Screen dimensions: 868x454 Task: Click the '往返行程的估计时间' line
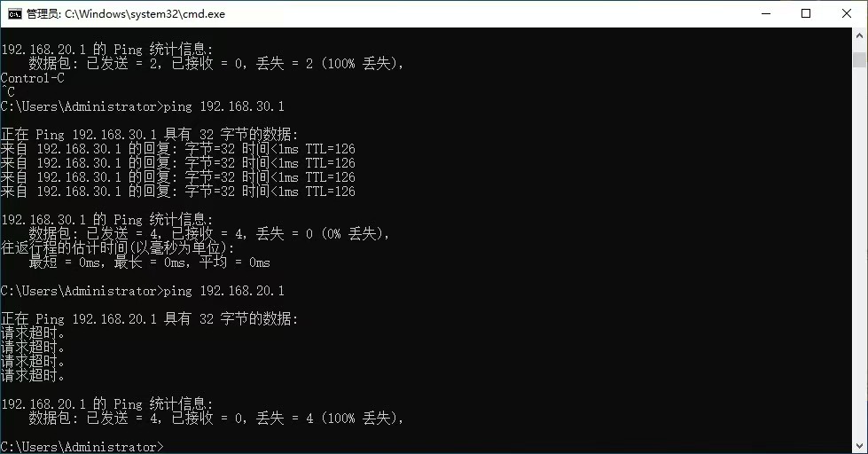click(117, 248)
